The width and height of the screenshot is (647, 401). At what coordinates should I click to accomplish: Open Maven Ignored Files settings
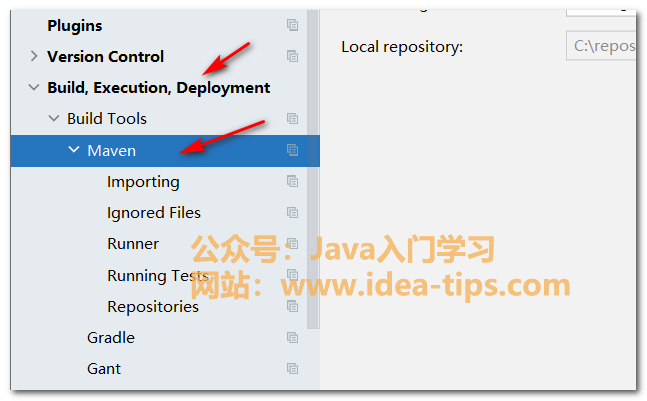pos(154,213)
